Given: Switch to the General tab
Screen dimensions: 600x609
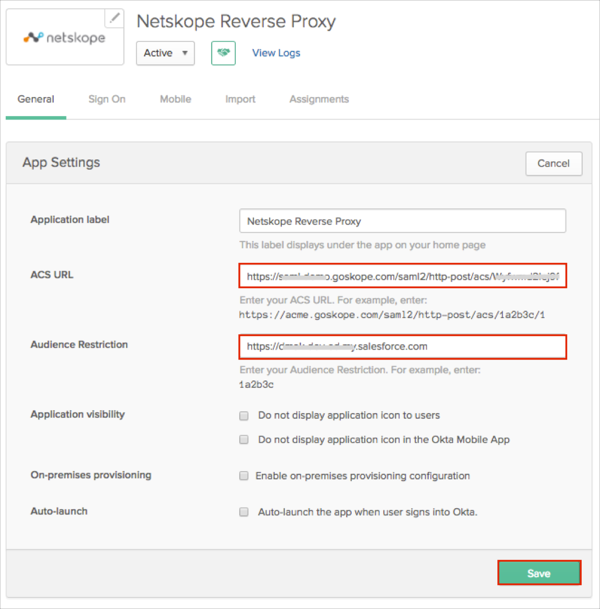Looking at the screenshot, I should point(36,100).
